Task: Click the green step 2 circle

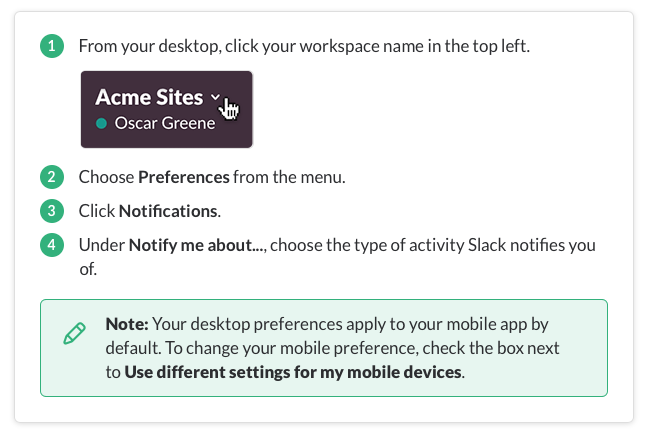Action: pos(52,177)
